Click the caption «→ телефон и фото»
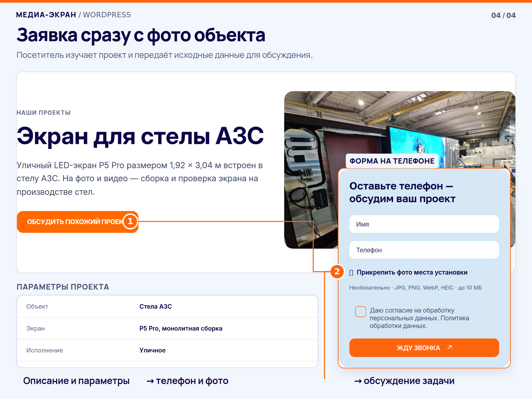532x399 pixels. coord(188,381)
